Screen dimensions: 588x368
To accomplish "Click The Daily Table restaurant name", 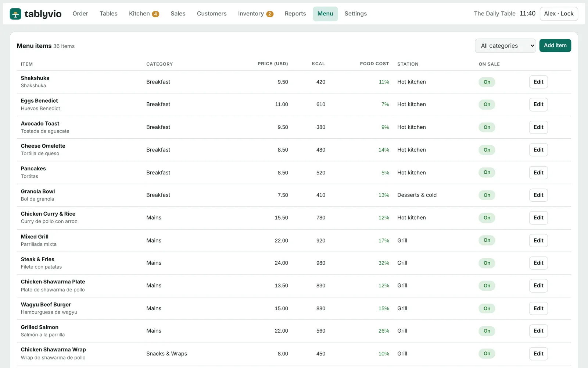I will [494, 14].
